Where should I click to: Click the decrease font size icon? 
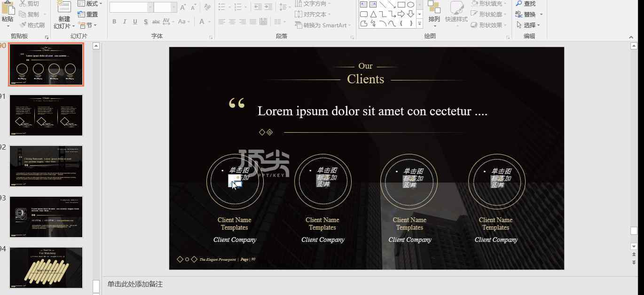coord(193,8)
